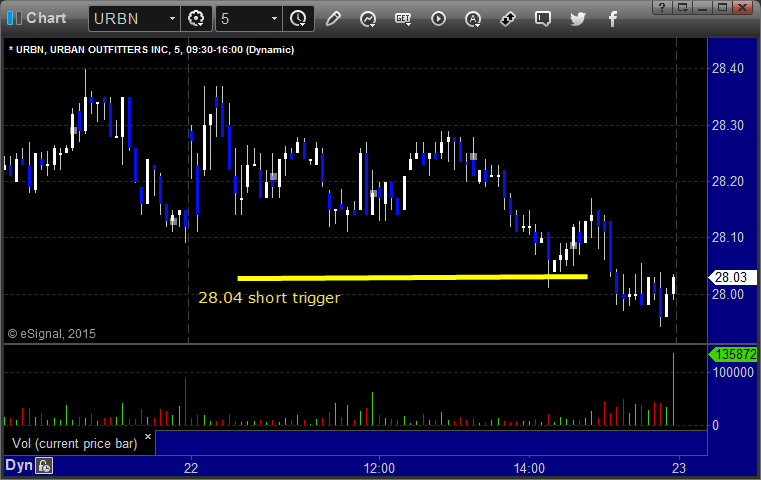The width and height of the screenshot is (761, 480).
Task: Click the Vol (current price bar) label
Action: tap(75, 444)
